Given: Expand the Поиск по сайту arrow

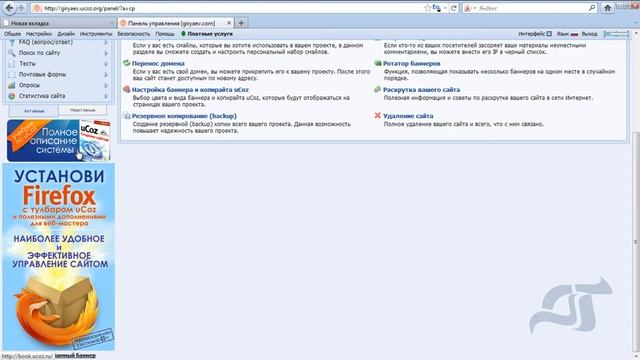Looking at the screenshot, I should [106, 53].
